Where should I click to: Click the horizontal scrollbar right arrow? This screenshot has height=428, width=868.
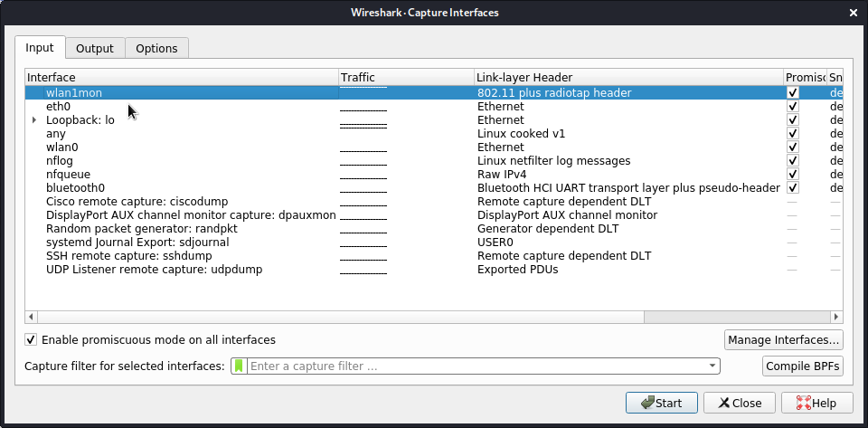pos(836,317)
